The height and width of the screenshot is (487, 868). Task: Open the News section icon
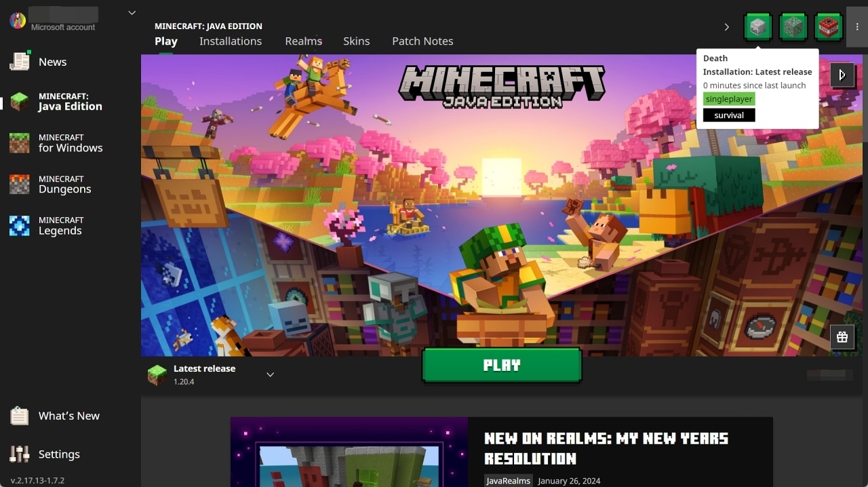tap(20, 61)
